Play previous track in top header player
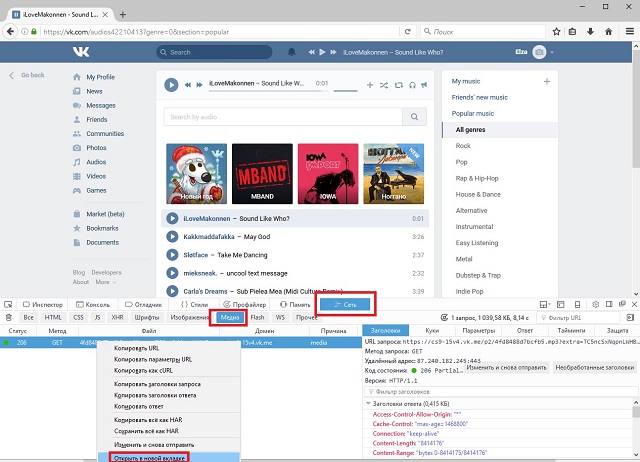 click(312, 52)
